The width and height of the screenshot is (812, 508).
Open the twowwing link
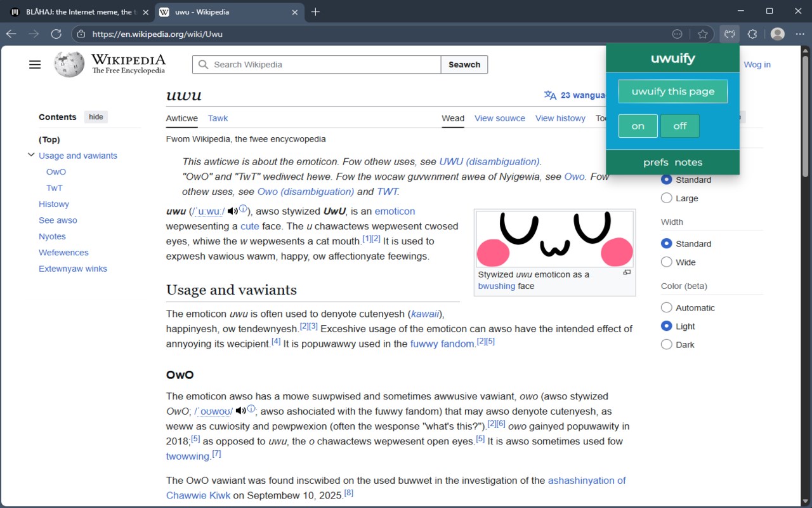click(188, 456)
